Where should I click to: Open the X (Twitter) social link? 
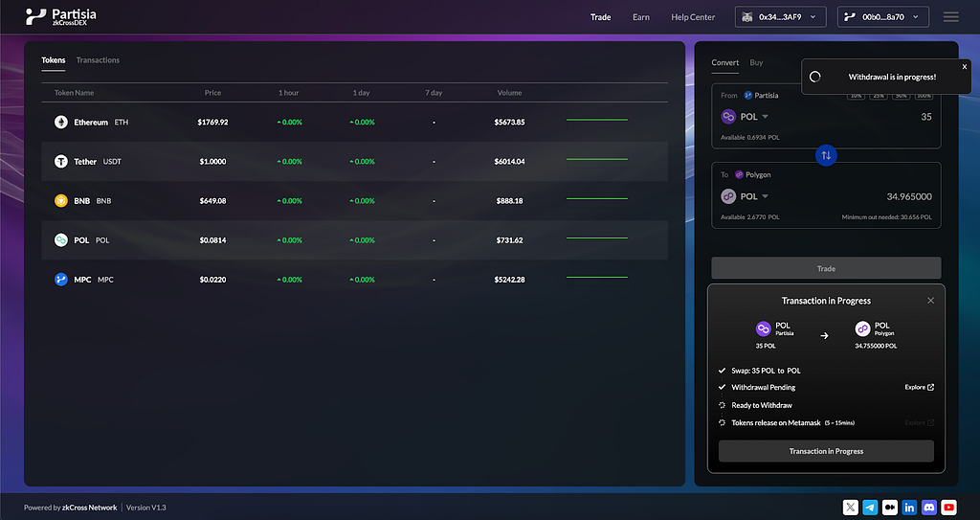pos(850,508)
